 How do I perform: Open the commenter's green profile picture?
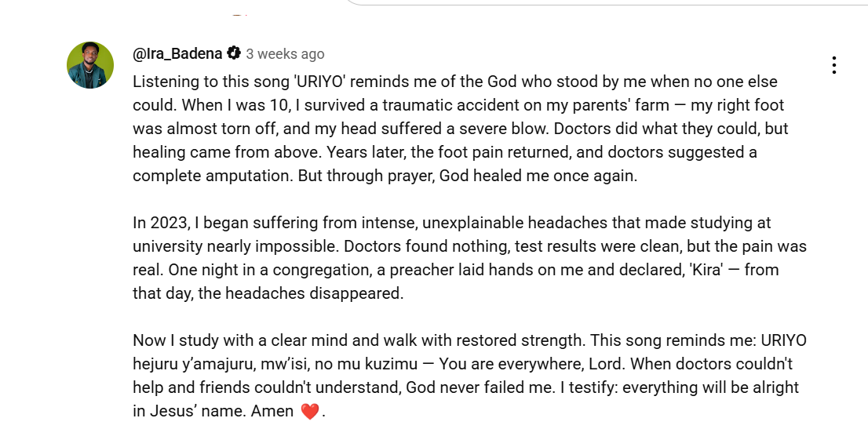pos(90,65)
